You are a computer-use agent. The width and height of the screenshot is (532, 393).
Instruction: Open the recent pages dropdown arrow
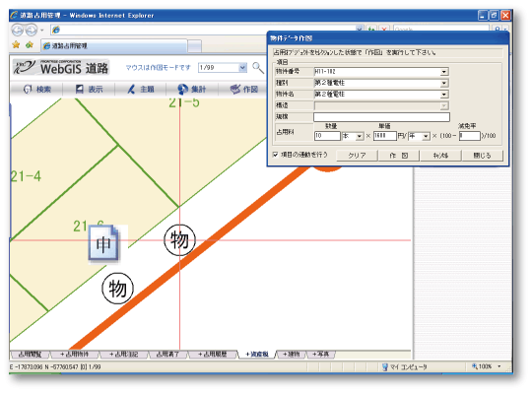(x=42, y=31)
